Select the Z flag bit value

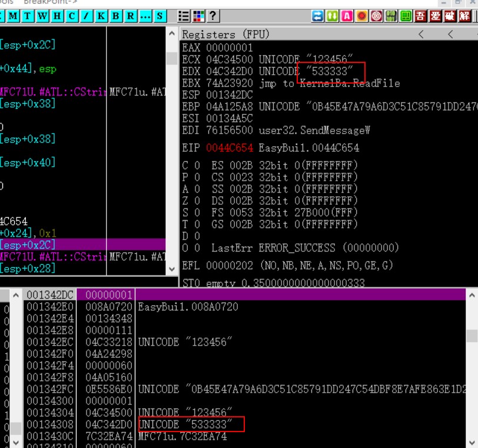(x=200, y=201)
